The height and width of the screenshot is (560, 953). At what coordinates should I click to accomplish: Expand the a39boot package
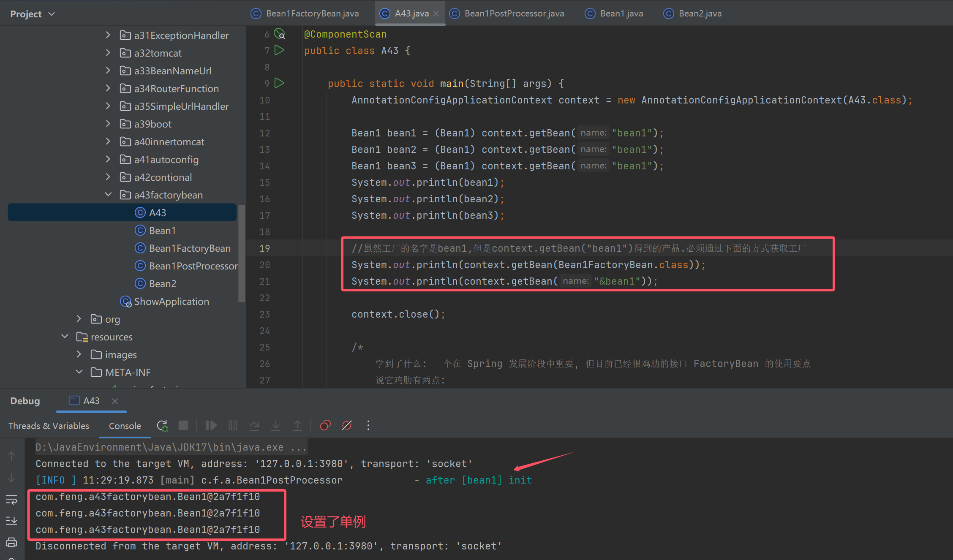(x=108, y=124)
